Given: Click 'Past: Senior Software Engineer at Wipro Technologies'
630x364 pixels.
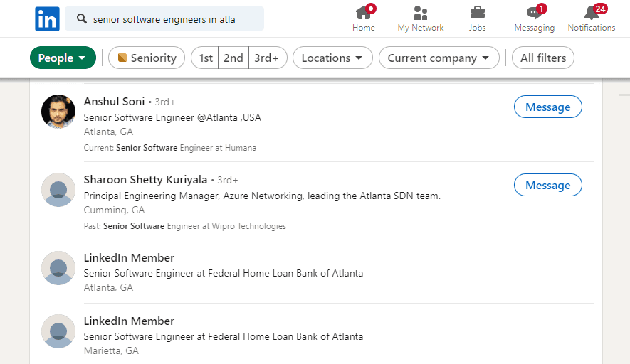Looking at the screenshot, I should click(185, 226).
